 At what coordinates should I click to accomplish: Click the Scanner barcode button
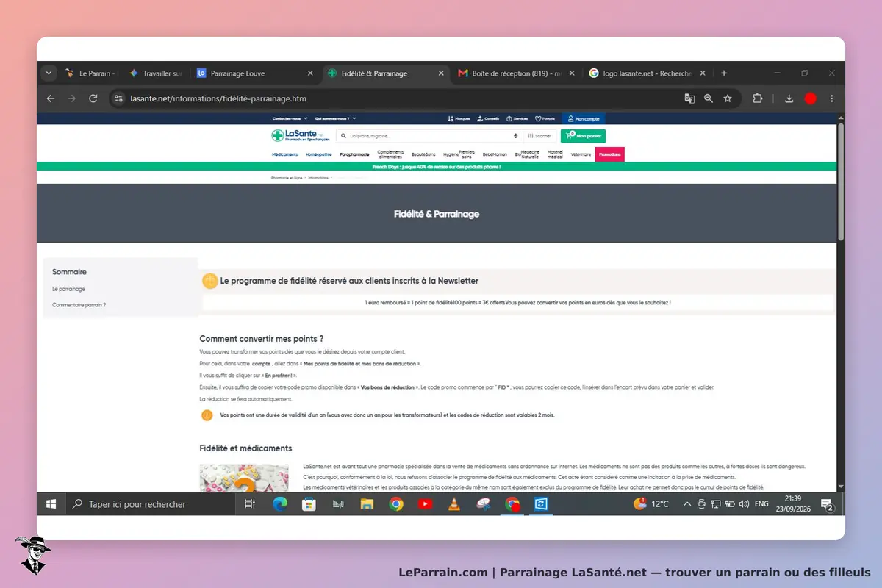[x=539, y=136]
